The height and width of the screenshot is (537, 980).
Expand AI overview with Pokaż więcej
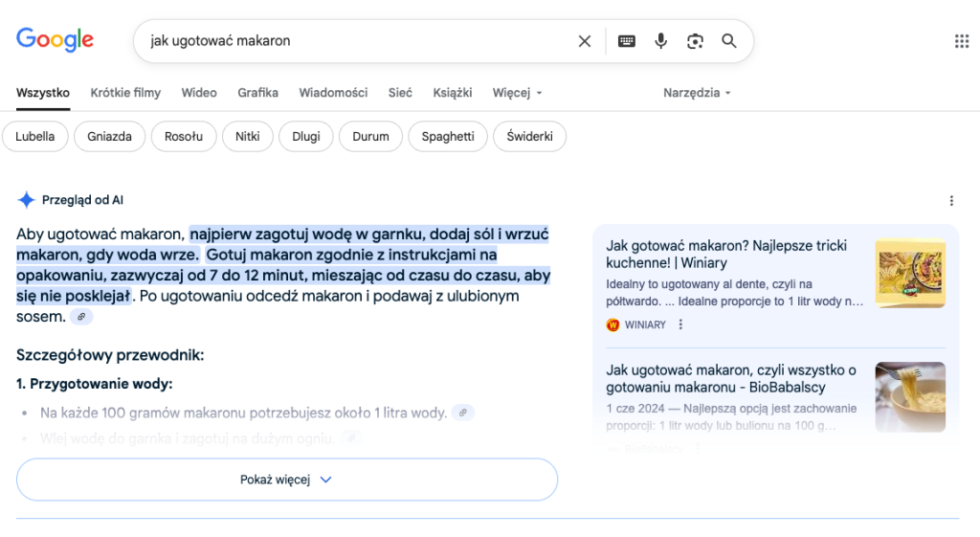pos(287,480)
